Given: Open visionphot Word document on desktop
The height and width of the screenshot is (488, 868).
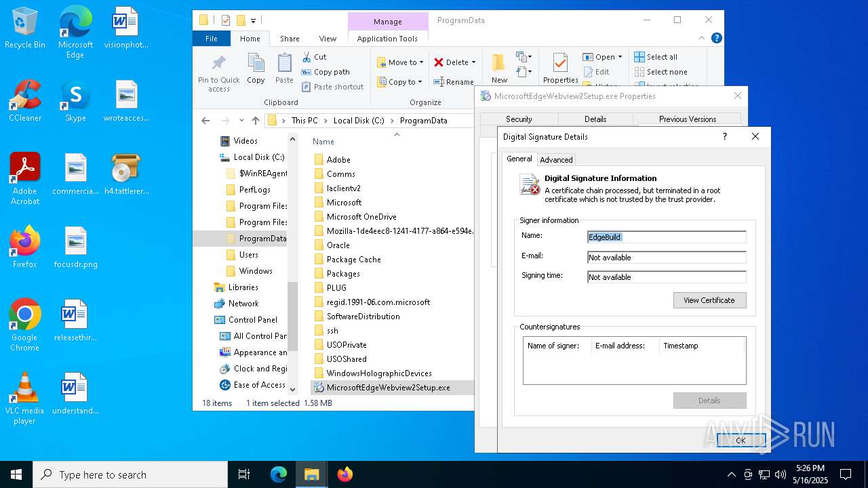Looking at the screenshot, I should (126, 28).
